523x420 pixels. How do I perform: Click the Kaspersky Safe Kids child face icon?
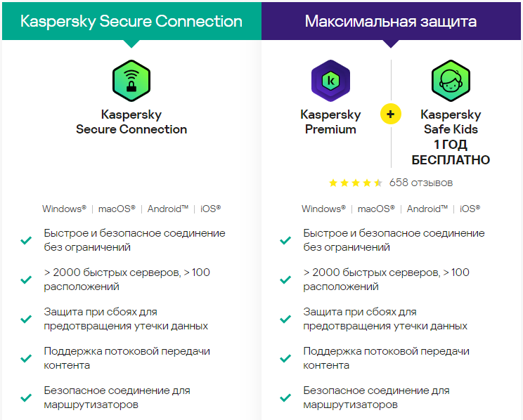[x=451, y=81]
